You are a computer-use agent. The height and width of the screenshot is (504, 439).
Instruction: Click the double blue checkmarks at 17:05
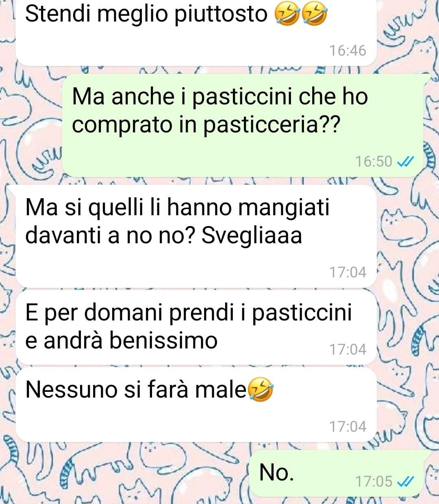tap(405, 482)
